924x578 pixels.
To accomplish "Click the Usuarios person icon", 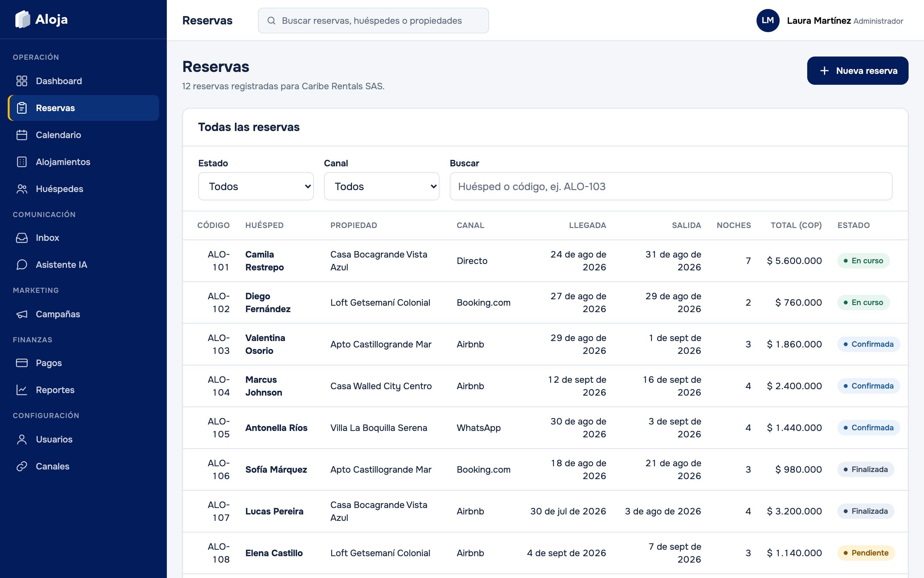I will pos(22,440).
